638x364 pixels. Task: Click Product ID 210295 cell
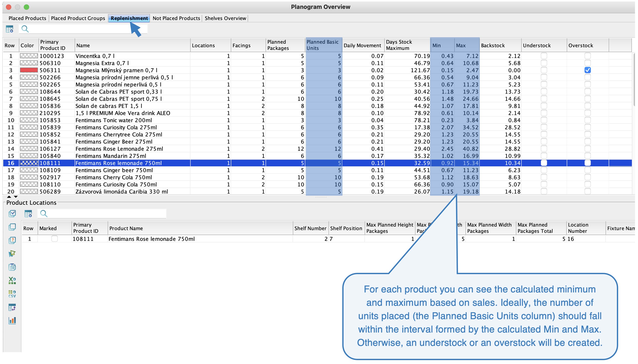57,113
